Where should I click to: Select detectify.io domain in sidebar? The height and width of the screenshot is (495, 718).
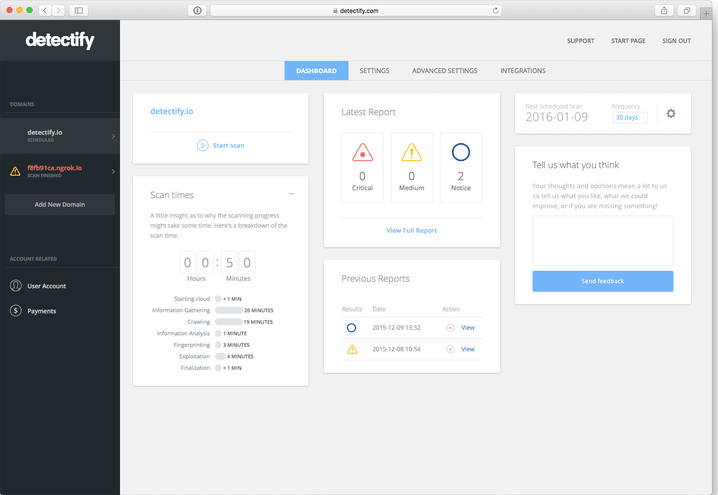(x=60, y=136)
